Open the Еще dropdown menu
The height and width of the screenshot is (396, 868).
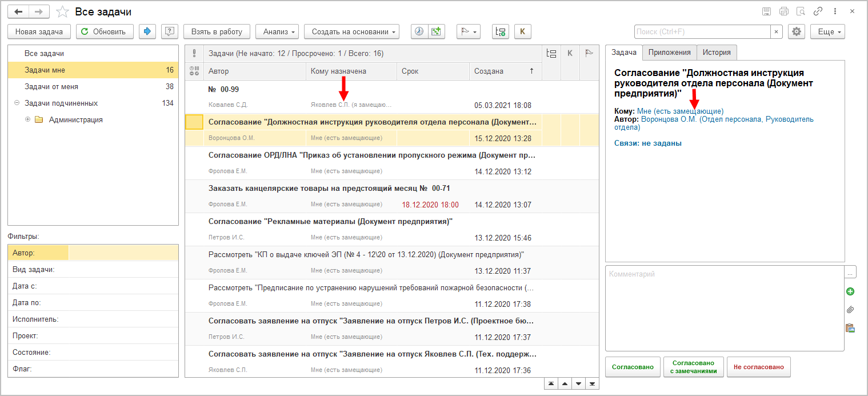point(827,31)
